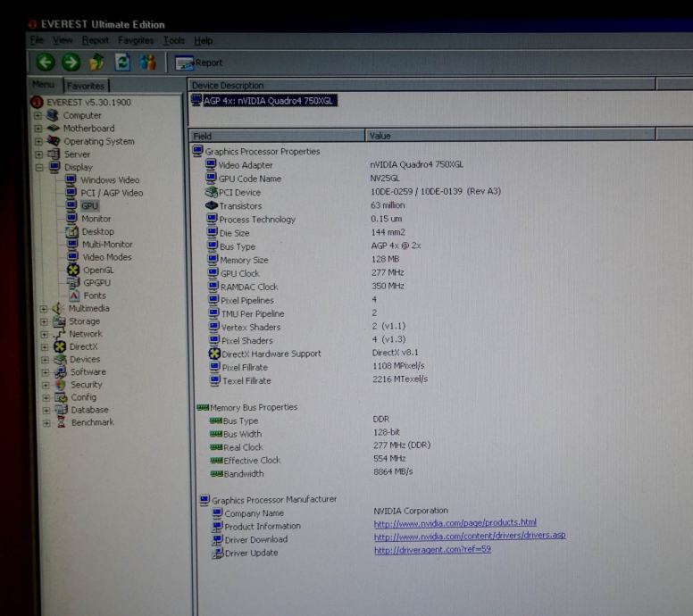Viewport: 693px width, 616px height.
Task: Click the Software icon in the tree
Action: [61, 372]
